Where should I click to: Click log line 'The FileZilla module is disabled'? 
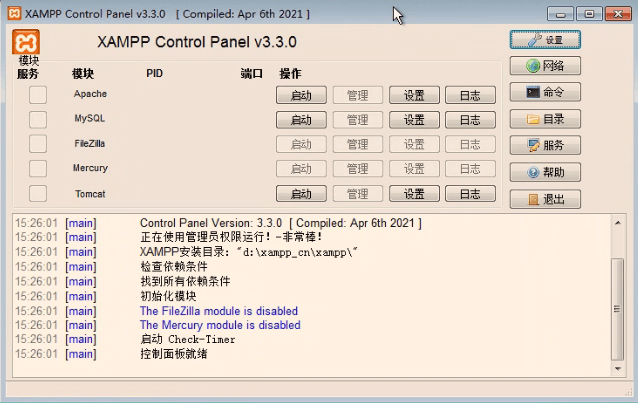coord(219,311)
